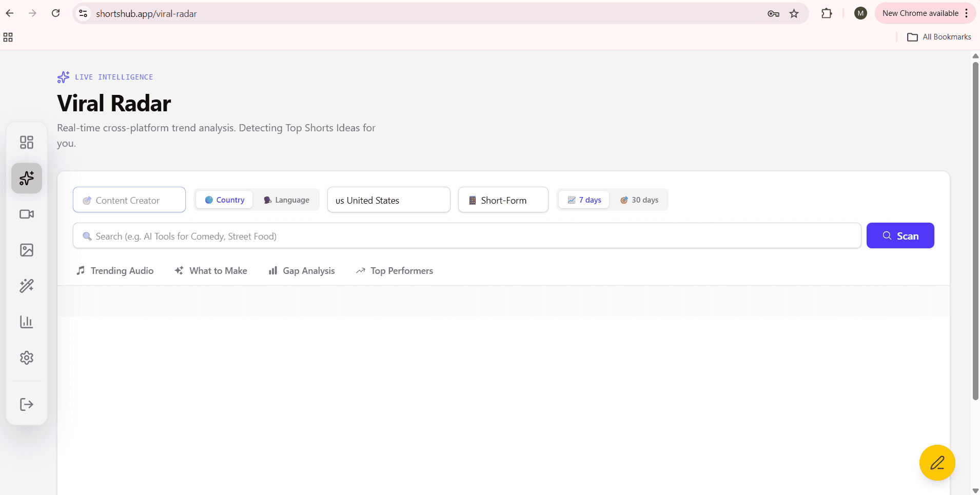This screenshot has height=495, width=980.
Task: Open the analytics bar chart sidebar icon
Action: [x=27, y=322]
